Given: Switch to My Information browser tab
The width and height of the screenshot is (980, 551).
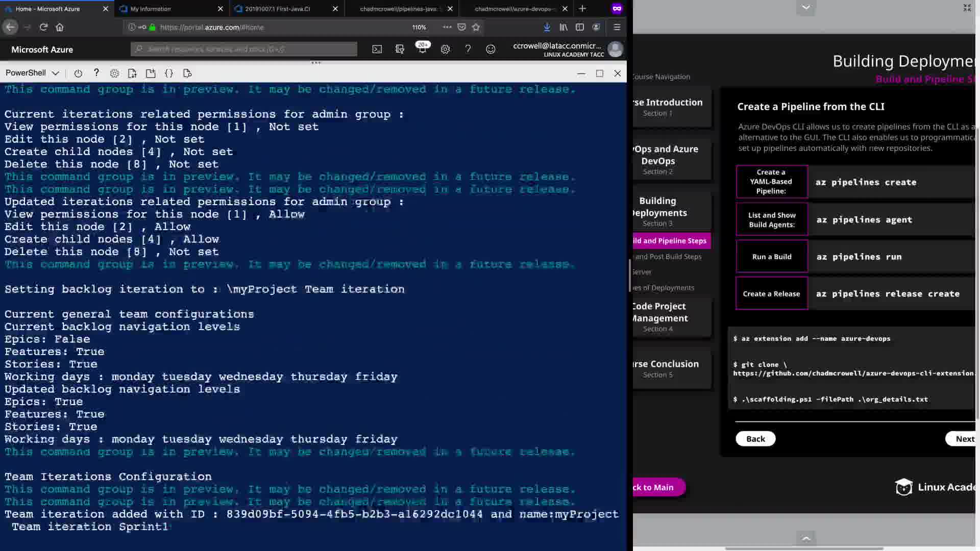Looking at the screenshot, I should (x=151, y=9).
